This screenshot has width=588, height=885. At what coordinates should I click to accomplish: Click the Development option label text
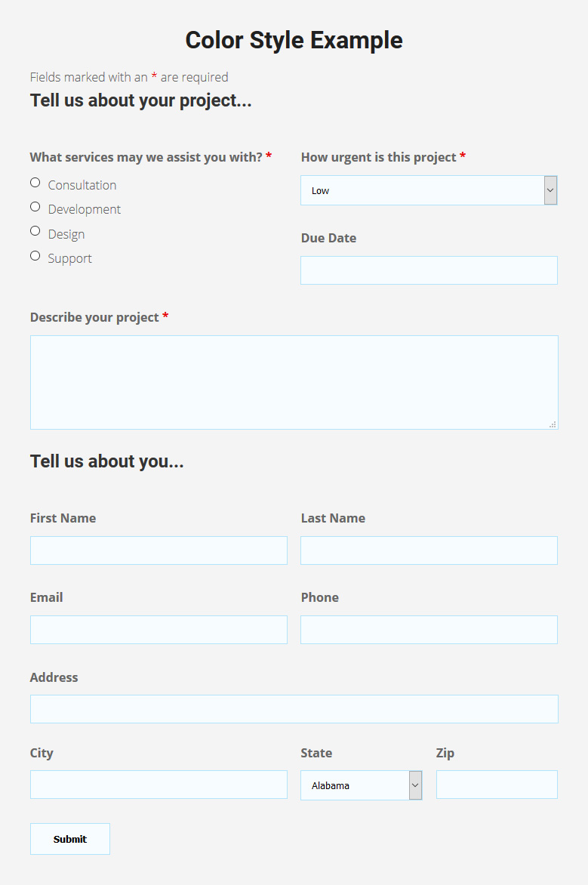tap(85, 209)
